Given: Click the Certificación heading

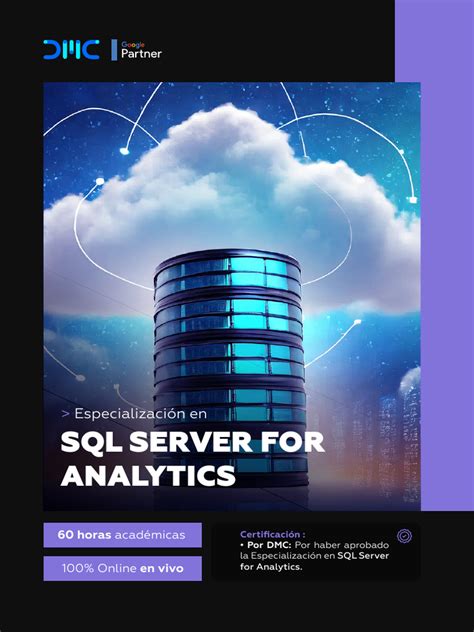Looking at the screenshot, I should (x=272, y=534).
